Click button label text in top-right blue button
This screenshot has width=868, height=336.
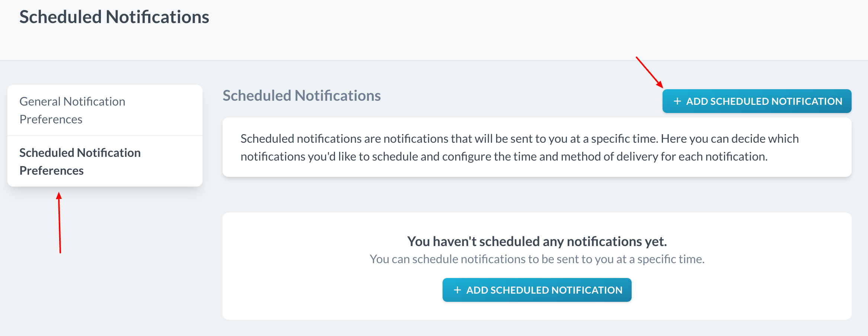(x=764, y=101)
